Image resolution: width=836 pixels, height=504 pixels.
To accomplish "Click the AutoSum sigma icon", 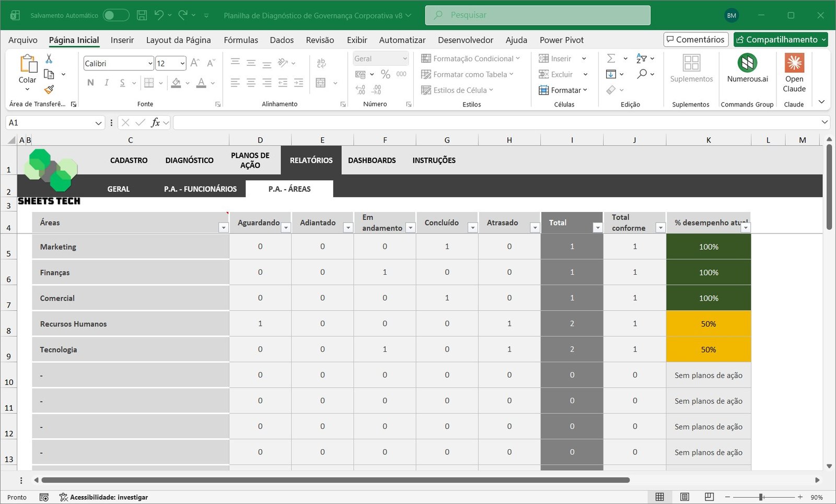I will (611, 58).
